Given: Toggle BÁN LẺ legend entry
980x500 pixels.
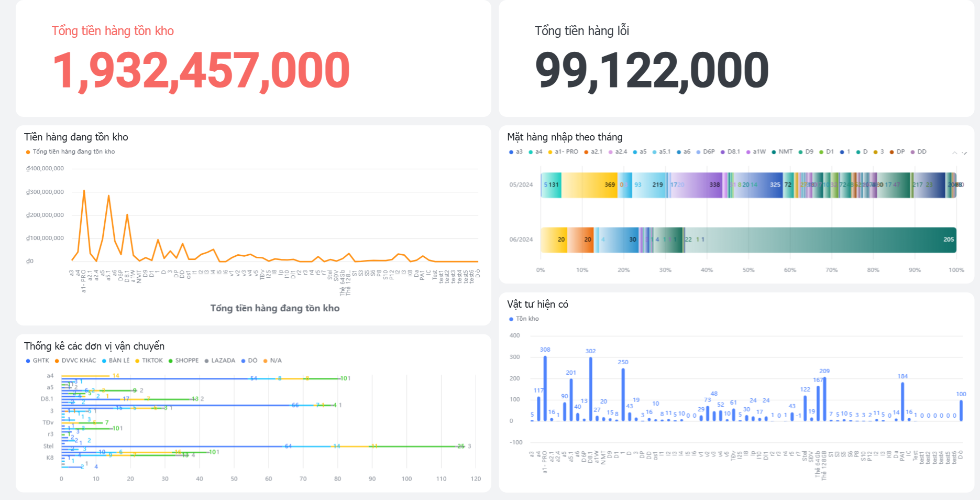Looking at the screenshot, I should (116, 361).
